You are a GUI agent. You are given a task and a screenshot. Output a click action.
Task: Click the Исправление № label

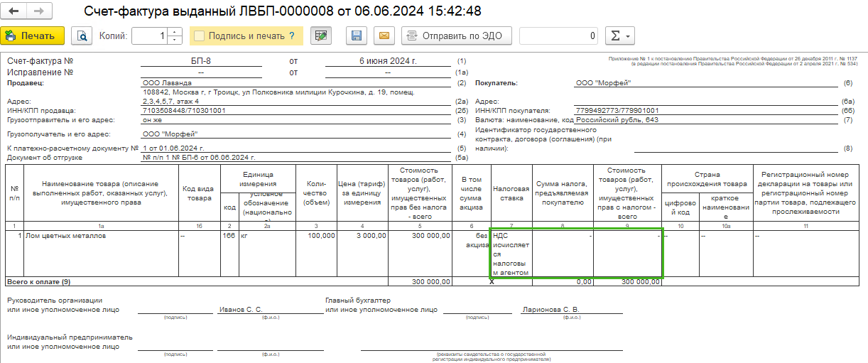pos(40,72)
